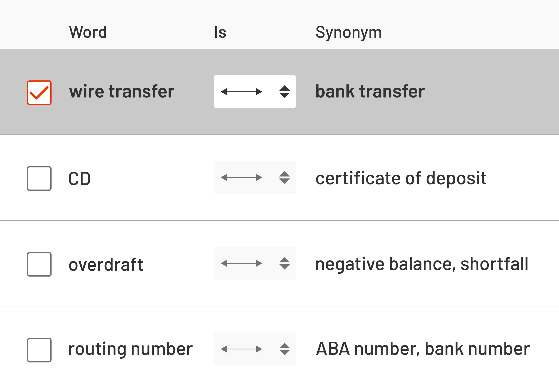
Task: Select the 'ABA number, bank number' cell
Action: (423, 349)
